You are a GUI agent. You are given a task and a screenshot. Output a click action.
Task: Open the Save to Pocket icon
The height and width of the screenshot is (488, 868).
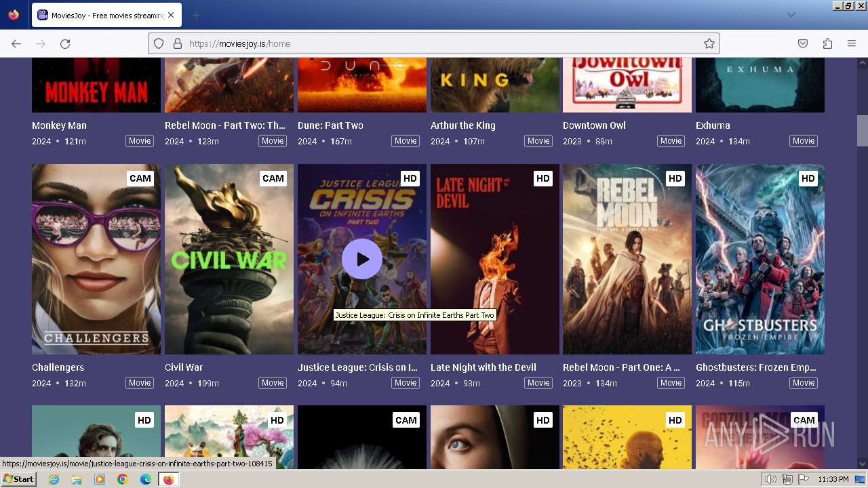[x=803, y=43]
